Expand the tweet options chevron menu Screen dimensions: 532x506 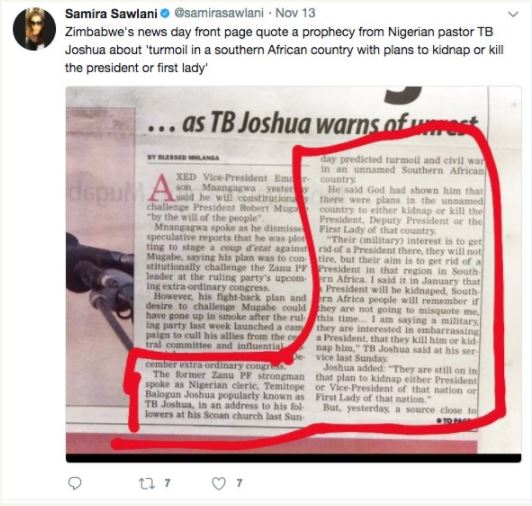point(513,14)
